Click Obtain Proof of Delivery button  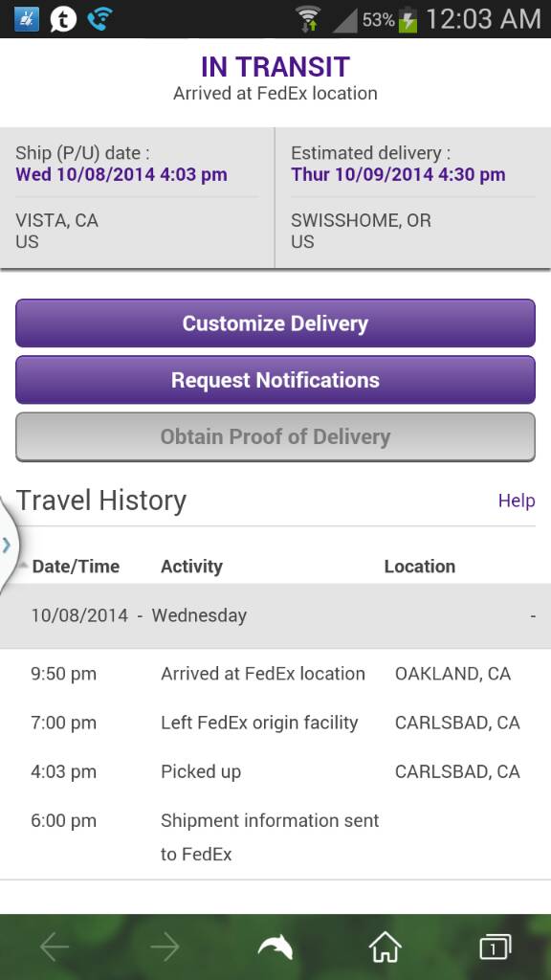(x=275, y=436)
